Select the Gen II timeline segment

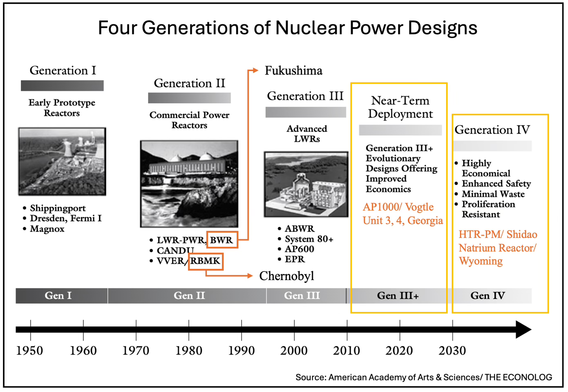pos(187,296)
